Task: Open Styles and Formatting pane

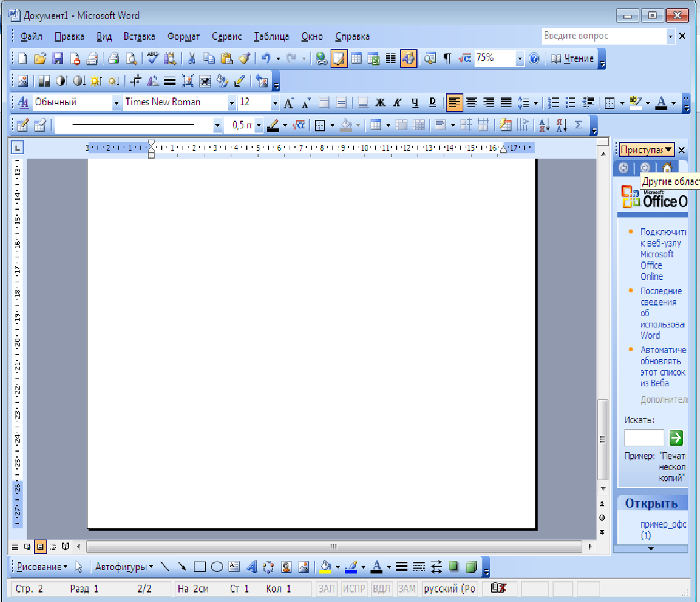Action: tap(23, 103)
